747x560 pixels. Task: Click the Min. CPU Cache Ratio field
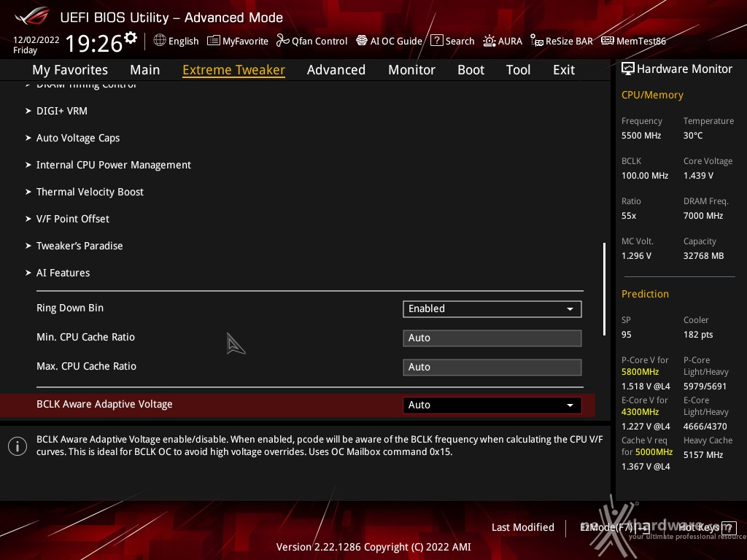pyautogui.click(x=492, y=338)
